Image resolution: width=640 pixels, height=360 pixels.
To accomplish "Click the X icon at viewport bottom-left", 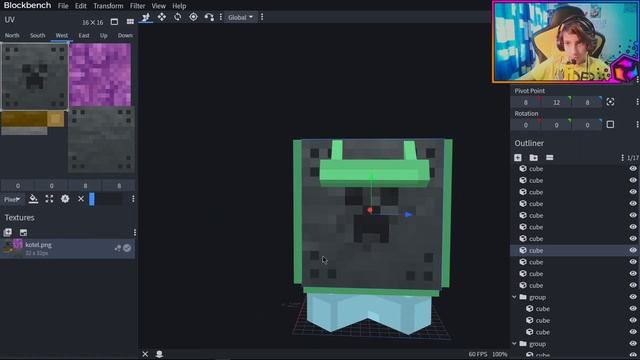I will pyautogui.click(x=145, y=354).
